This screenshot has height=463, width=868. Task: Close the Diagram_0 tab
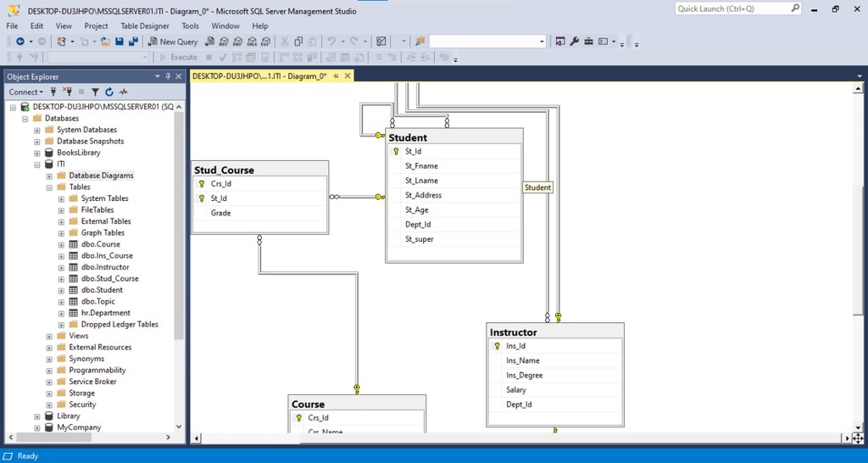[x=348, y=76]
